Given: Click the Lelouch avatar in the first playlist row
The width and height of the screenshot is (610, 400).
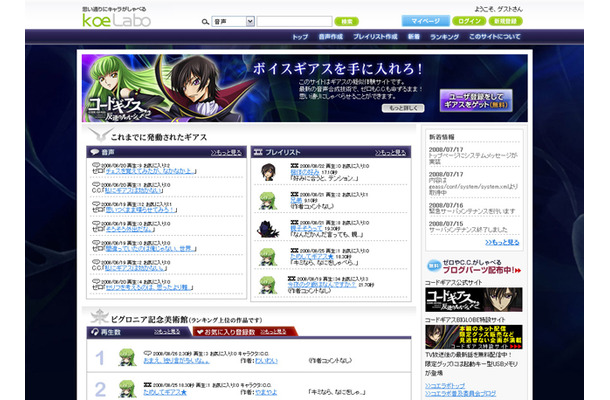Looking at the screenshot, I should (268, 172).
